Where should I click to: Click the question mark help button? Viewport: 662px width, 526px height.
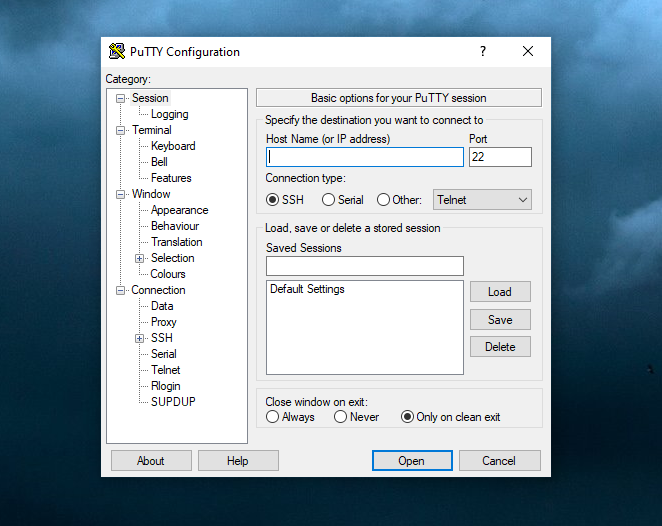[x=483, y=52]
